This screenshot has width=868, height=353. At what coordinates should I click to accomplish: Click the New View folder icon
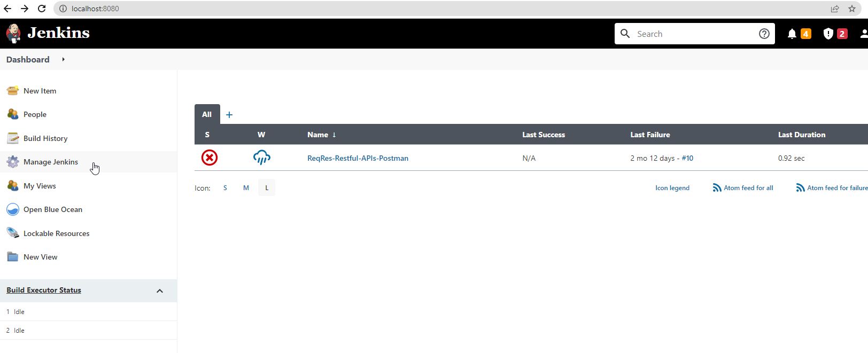click(x=13, y=257)
